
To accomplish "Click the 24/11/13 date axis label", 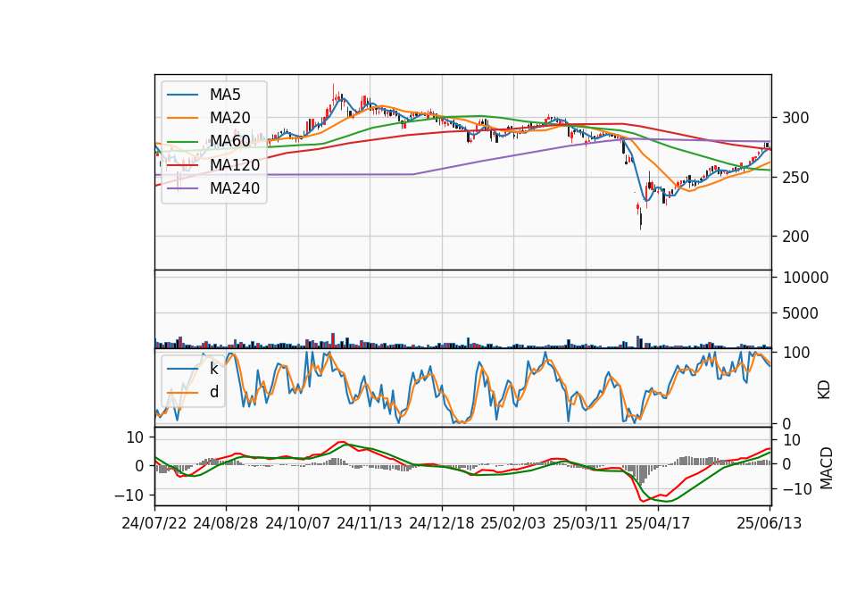I will pos(370,523).
